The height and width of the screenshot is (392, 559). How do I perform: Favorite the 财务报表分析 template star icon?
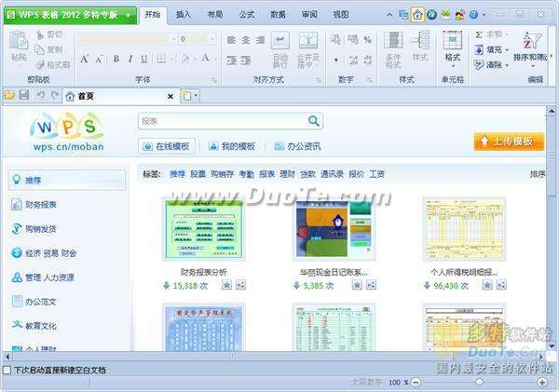tap(226, 285)
